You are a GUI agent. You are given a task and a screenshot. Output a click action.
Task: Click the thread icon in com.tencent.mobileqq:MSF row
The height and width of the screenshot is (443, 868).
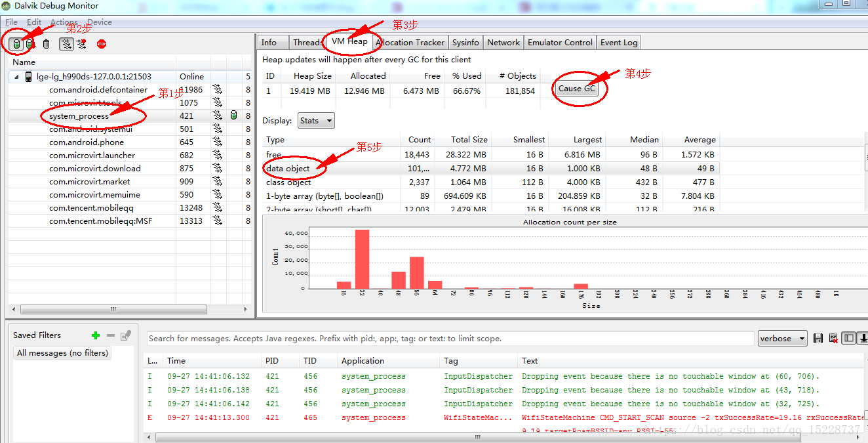pyautogui.click(x=217, y=221)
